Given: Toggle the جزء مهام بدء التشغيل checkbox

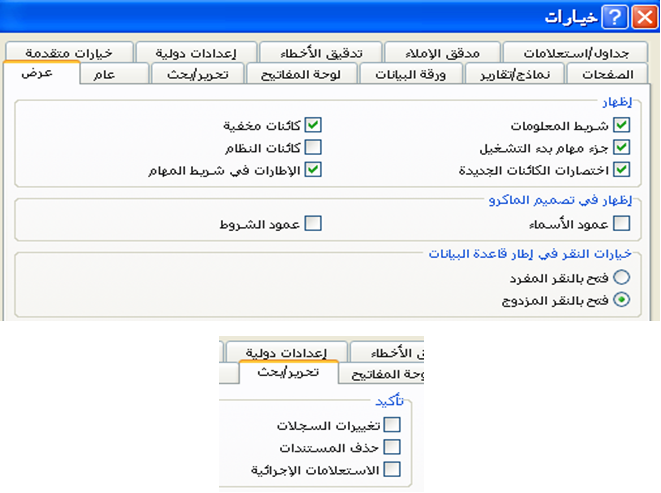Looking at the screenshot, I should [x=622, y=147].
